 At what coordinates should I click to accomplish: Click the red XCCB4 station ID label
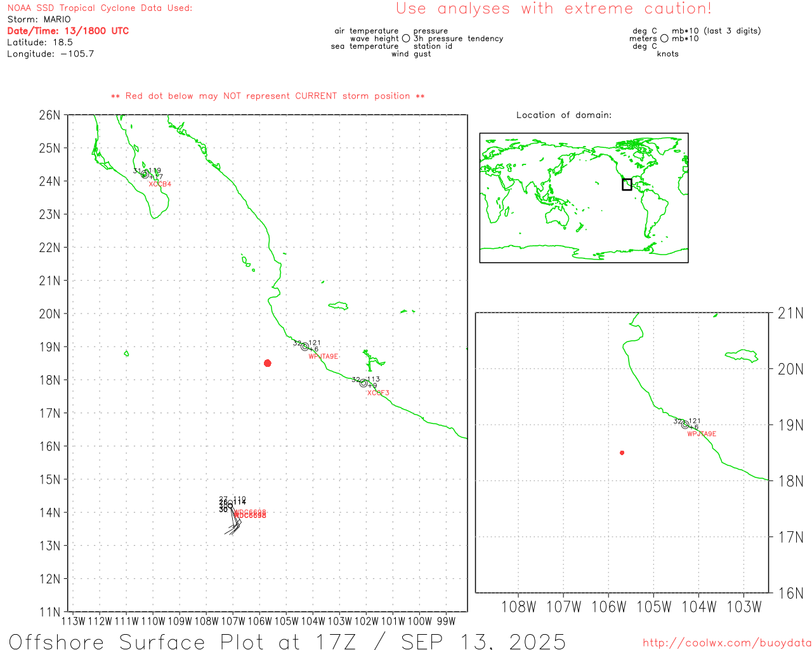(160, 184)
